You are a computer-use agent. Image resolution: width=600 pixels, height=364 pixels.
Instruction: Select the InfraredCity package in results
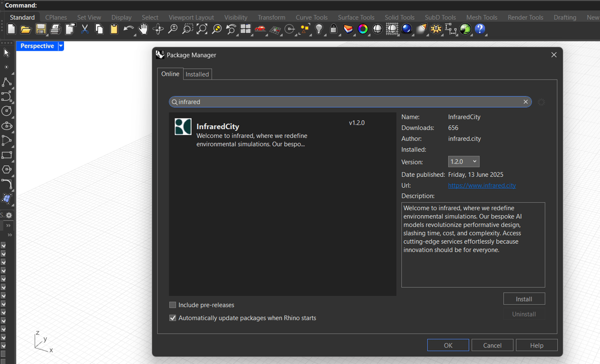[x=283, y=133]
